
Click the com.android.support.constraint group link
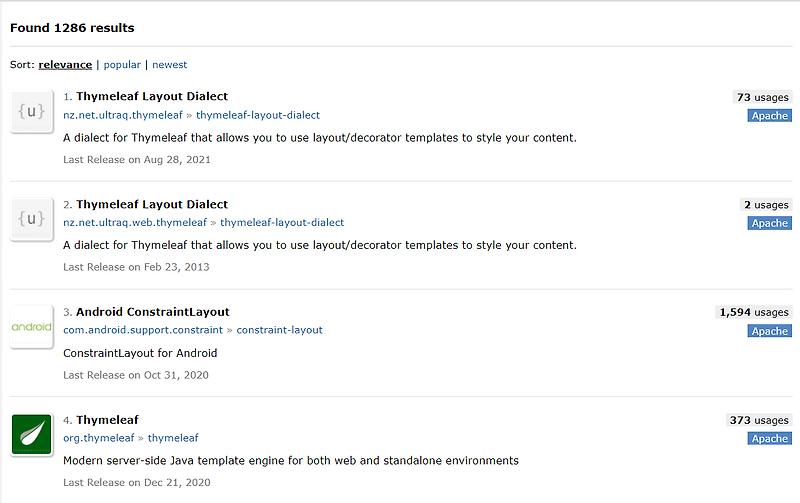(143, 330)
